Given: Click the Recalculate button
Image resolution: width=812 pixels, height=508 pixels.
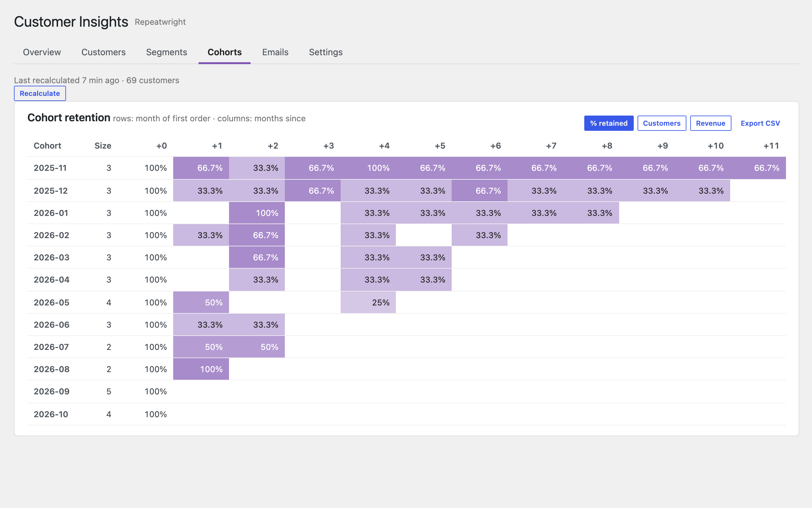Looking at the screenshot, I should coord(40,93).
